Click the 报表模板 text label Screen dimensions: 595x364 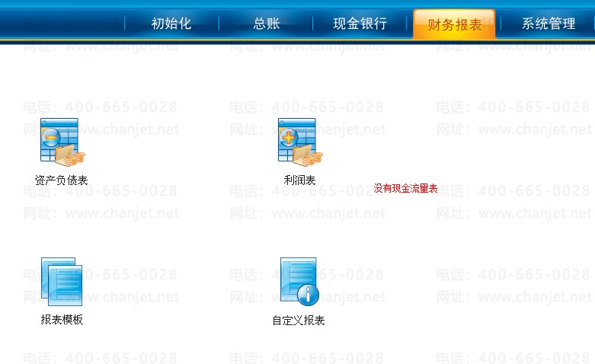[x=62, y=320]
